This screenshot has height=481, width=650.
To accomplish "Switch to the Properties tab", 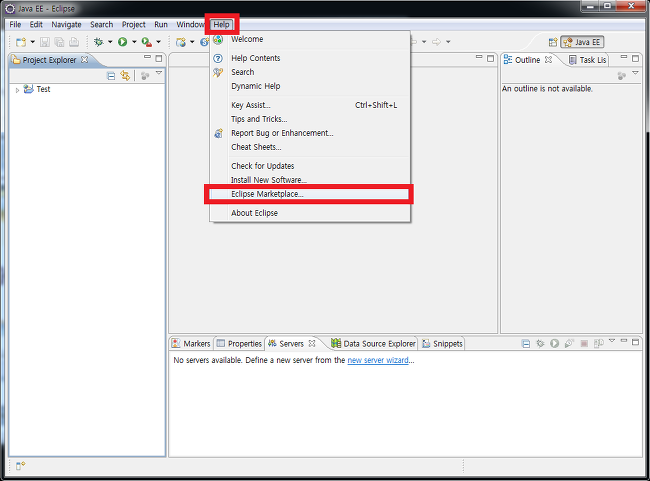I will coord(240,344).
